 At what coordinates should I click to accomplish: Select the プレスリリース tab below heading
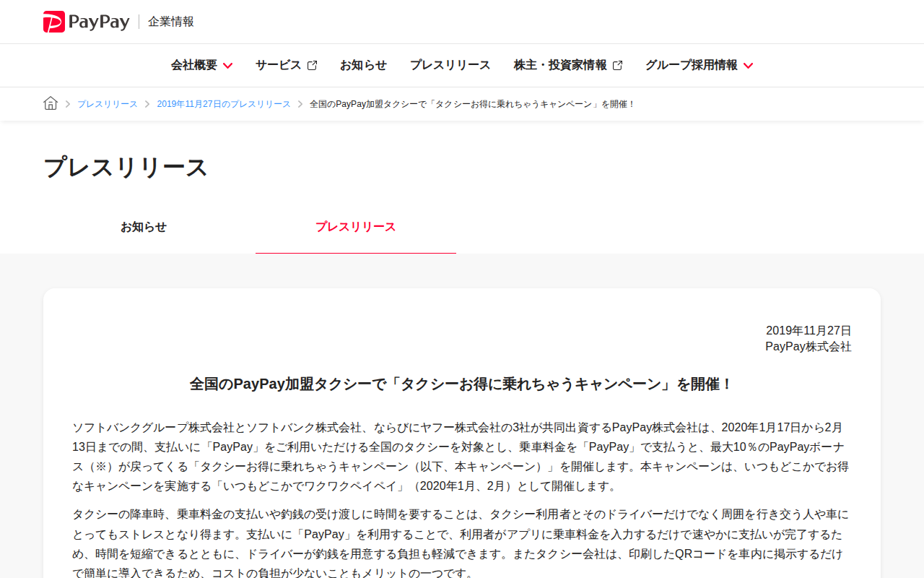click(x=356, y=227)
